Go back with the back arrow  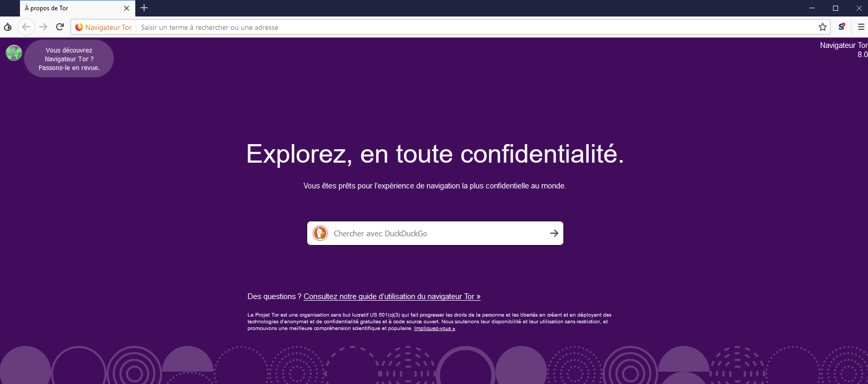[x=26, y=27]
